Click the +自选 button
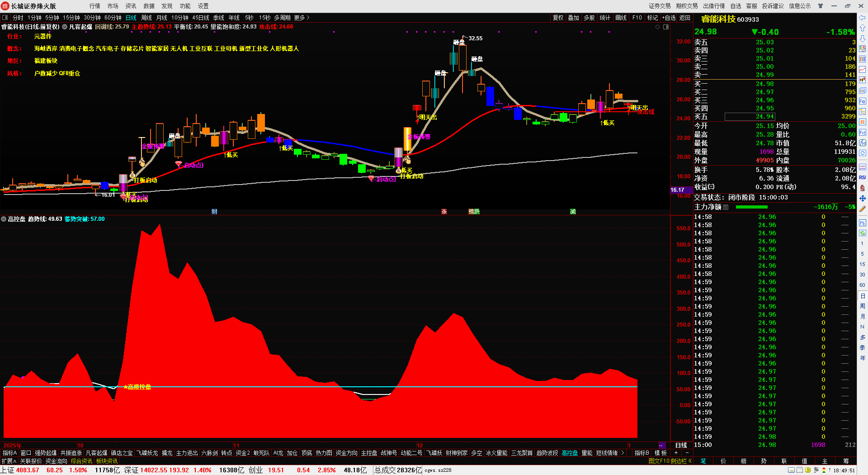 [669, 18]
